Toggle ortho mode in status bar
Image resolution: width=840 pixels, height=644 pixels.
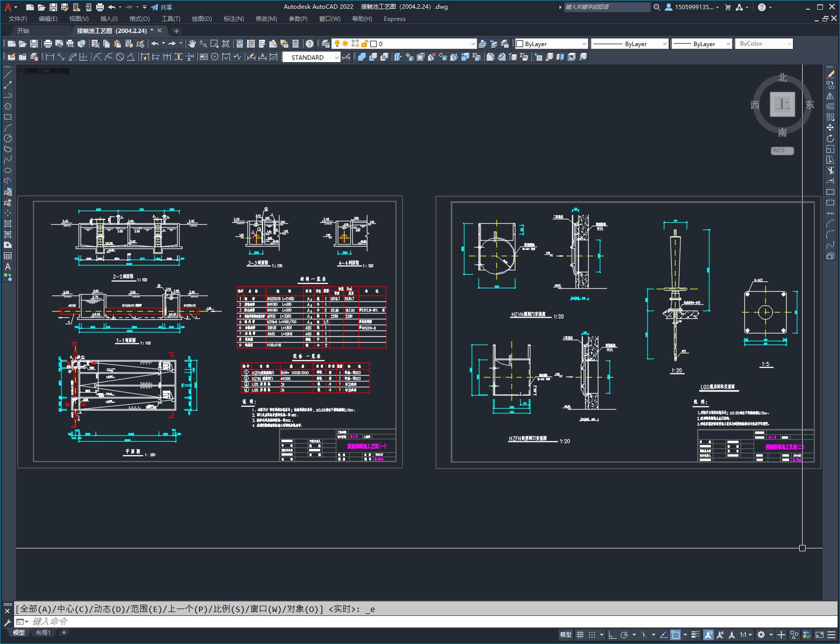pos(612,634)
